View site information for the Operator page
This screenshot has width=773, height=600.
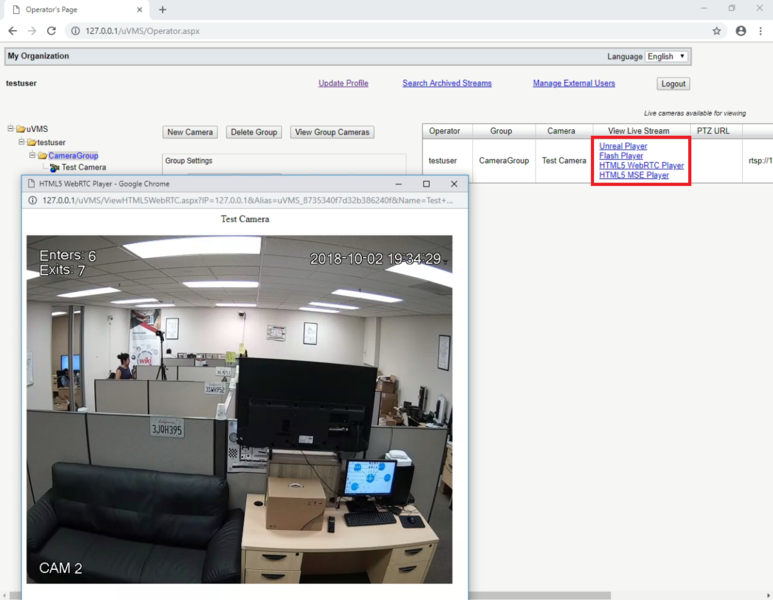(x=75, y=31)
